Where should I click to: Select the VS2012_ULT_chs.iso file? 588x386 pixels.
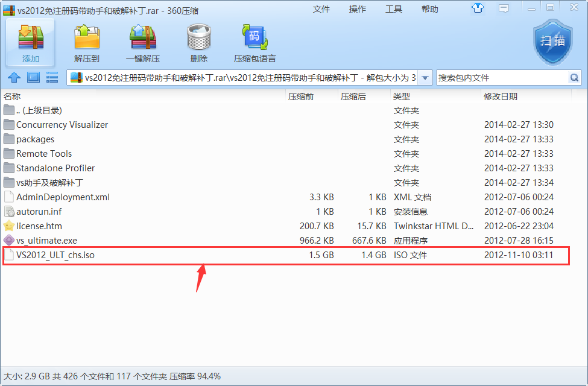tap(55, 255)
